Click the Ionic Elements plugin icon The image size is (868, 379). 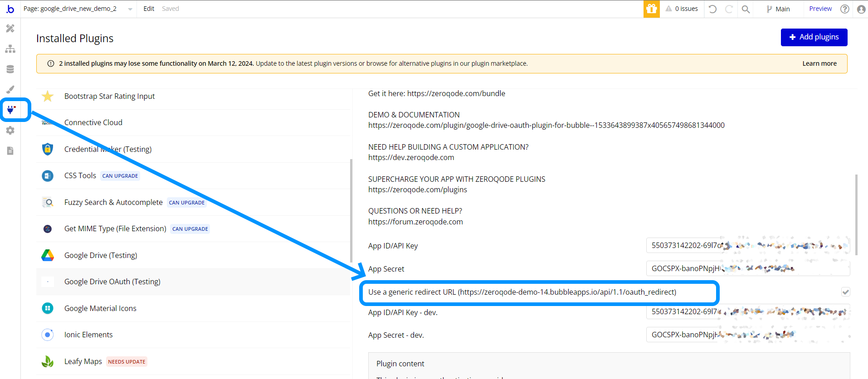pyautogui.click(x=48, y=335)
